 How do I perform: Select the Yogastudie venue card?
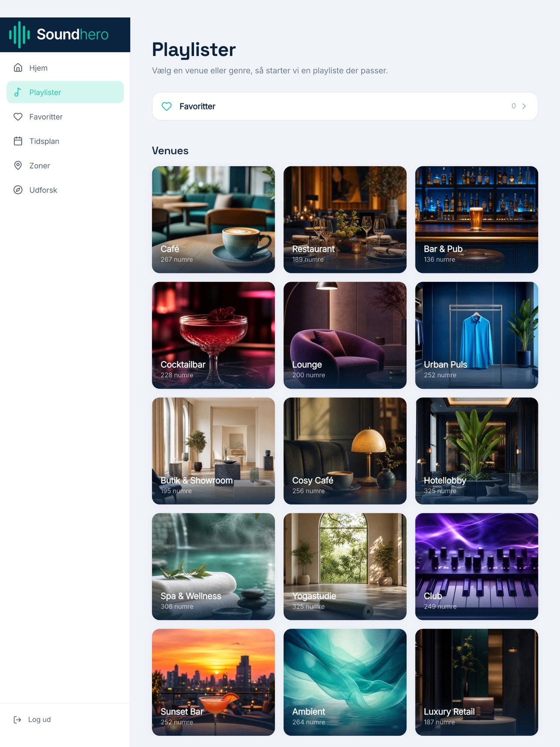(x=345, y=566)
